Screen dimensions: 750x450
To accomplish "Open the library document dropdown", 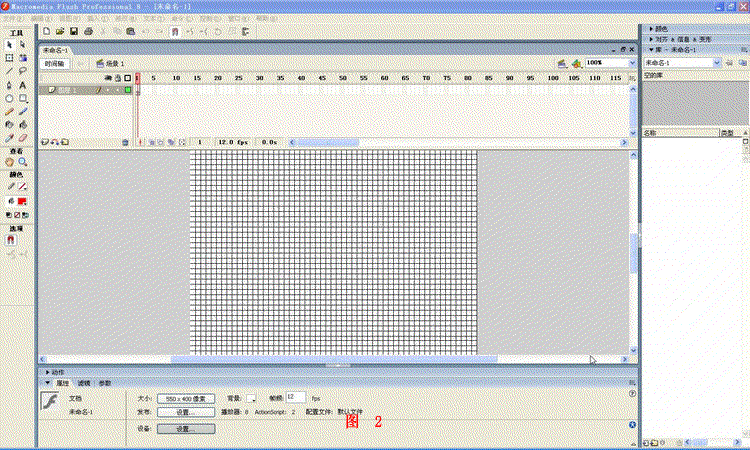I will point(717,63).
